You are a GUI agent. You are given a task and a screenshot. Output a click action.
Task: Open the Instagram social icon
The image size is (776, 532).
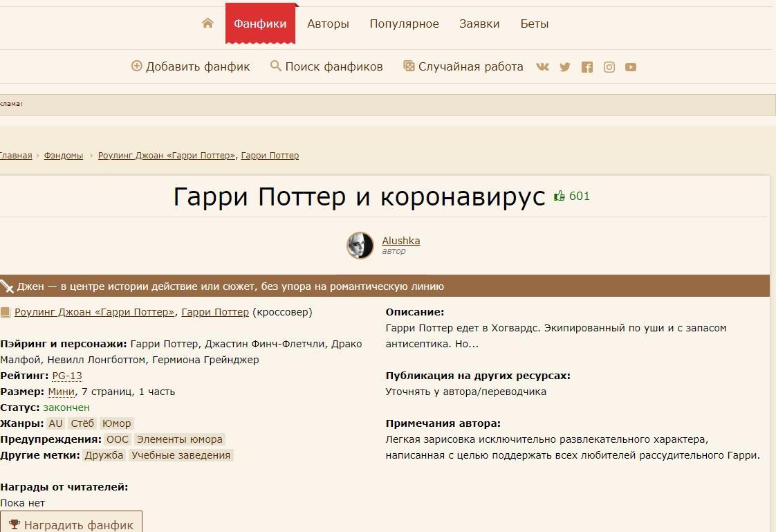pos(609,67)
